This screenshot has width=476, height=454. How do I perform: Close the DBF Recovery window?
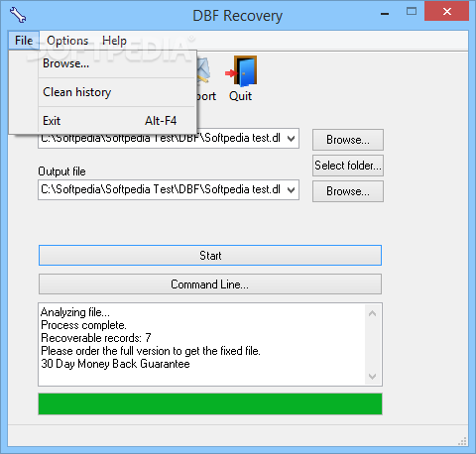click(447, 12)
